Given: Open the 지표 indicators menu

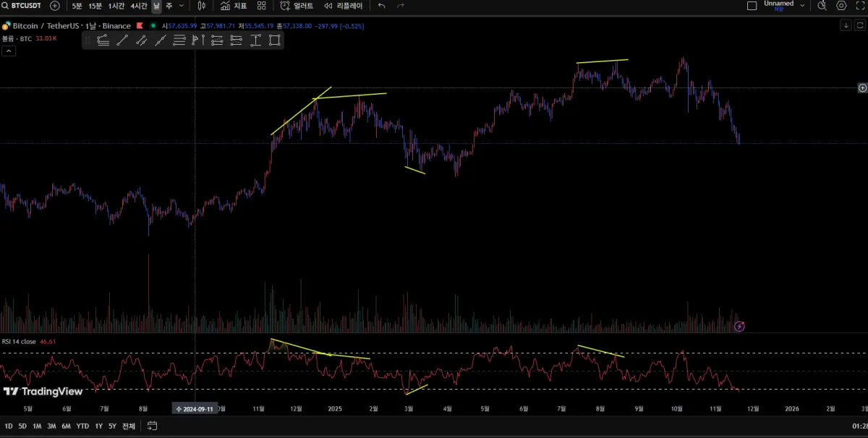Looking at the screenshot, I should pyautogui.click(x=234, y=6).
